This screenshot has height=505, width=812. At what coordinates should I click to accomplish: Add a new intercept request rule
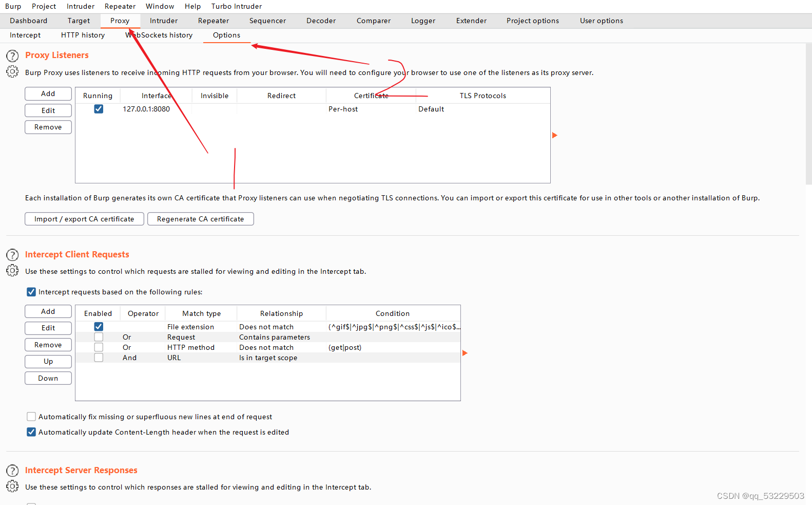click(x=48, y=311)
